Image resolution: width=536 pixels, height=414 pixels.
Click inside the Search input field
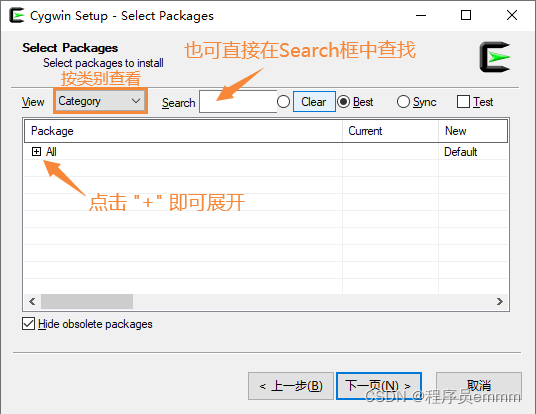[238, 102]
